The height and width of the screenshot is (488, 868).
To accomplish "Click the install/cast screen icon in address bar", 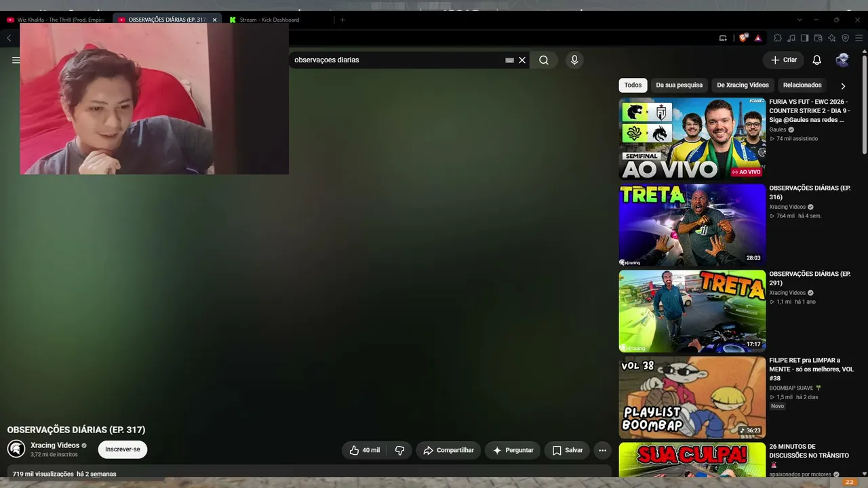I will [723, 38].
